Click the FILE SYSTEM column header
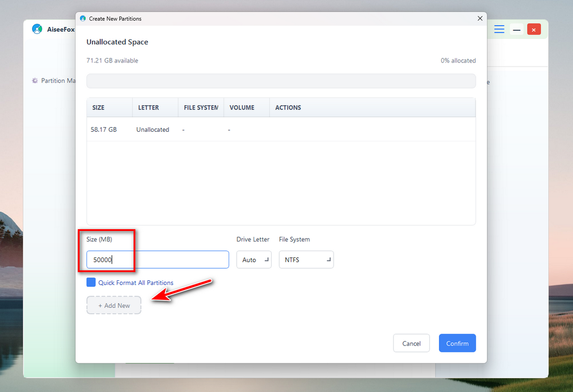Screen dimensions: 573x392 [201, 108]
